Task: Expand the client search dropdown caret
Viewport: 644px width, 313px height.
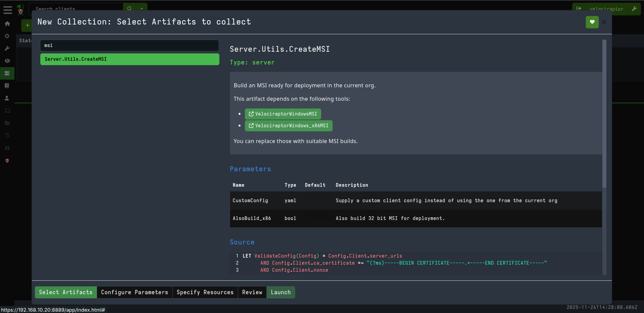Action: (142, 9)
